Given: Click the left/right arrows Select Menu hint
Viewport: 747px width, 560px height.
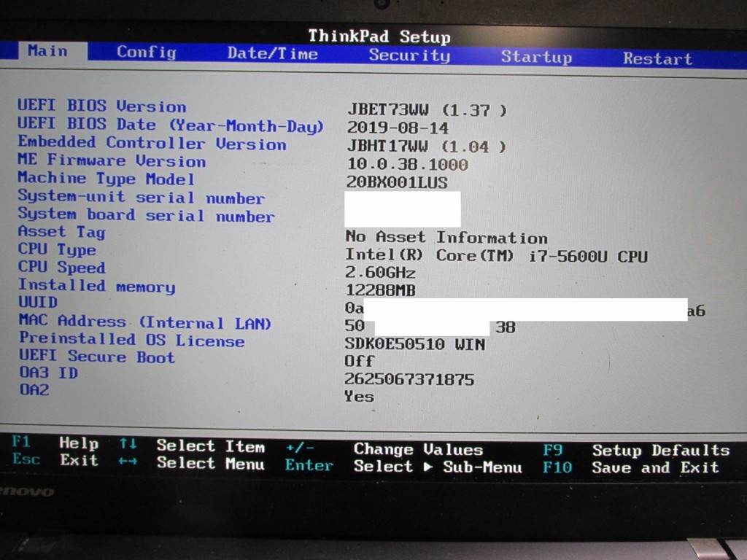Looking at the screenshot, I should 192,462.
